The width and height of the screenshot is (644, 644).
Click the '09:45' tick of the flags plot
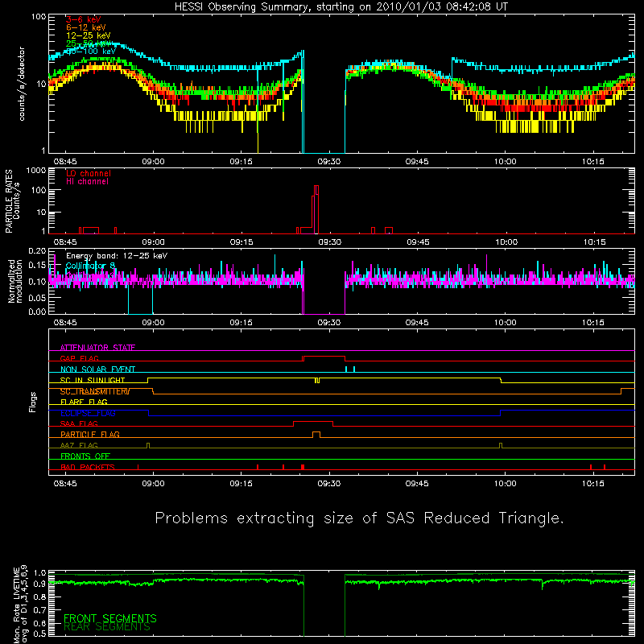coord(417,484)
